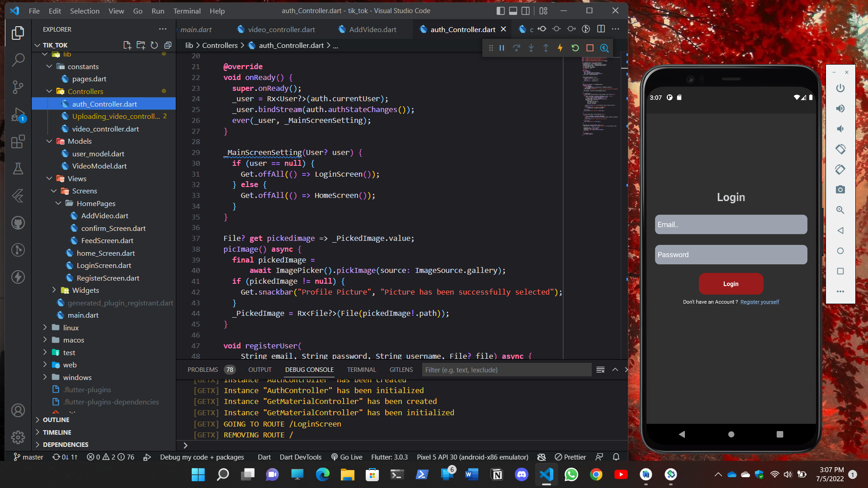Viewport: 868px width, 488px height.
Task: Trigger Flutter hot reload lightning icon
Action: click(560, 48)
